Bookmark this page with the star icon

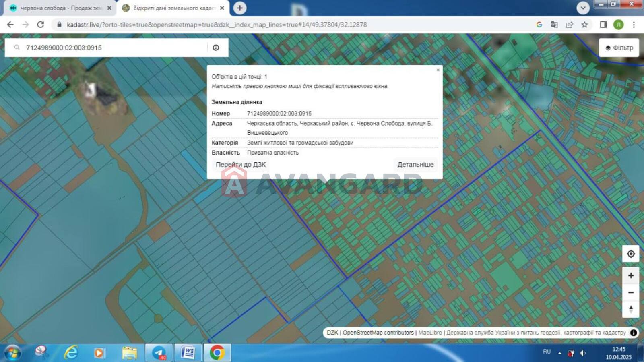584,25
